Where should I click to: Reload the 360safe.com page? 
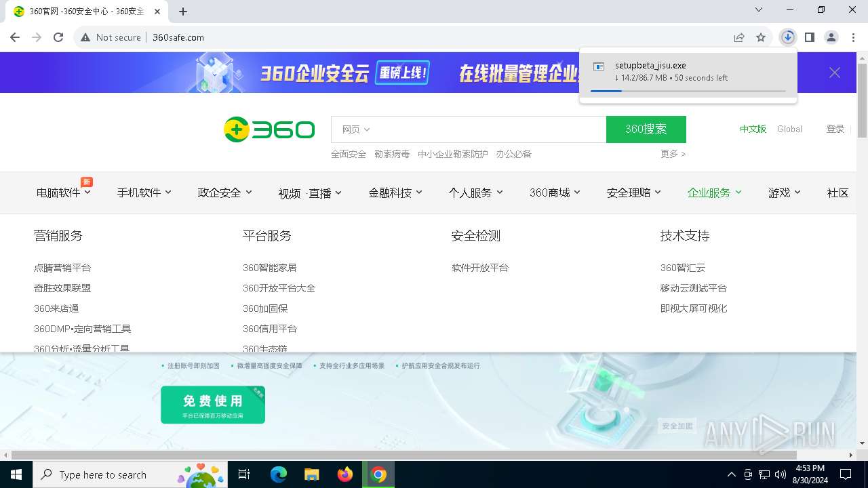coord(58,37)
